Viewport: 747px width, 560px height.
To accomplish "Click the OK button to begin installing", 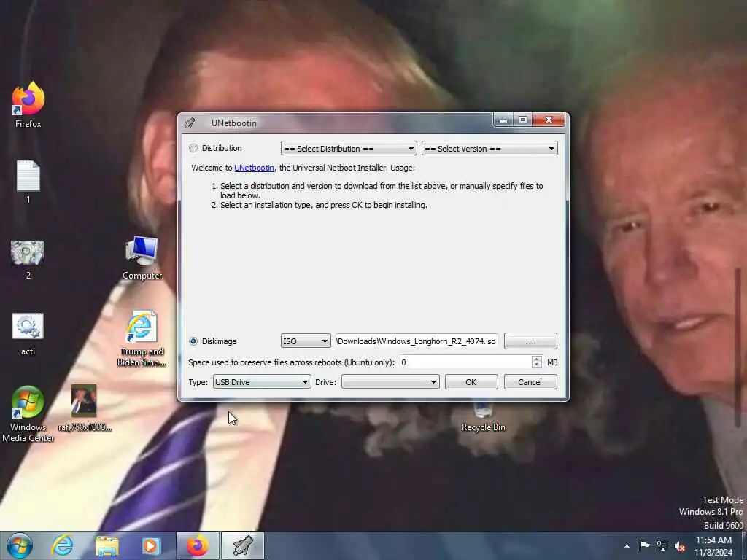I will click(x=471, y=382).
